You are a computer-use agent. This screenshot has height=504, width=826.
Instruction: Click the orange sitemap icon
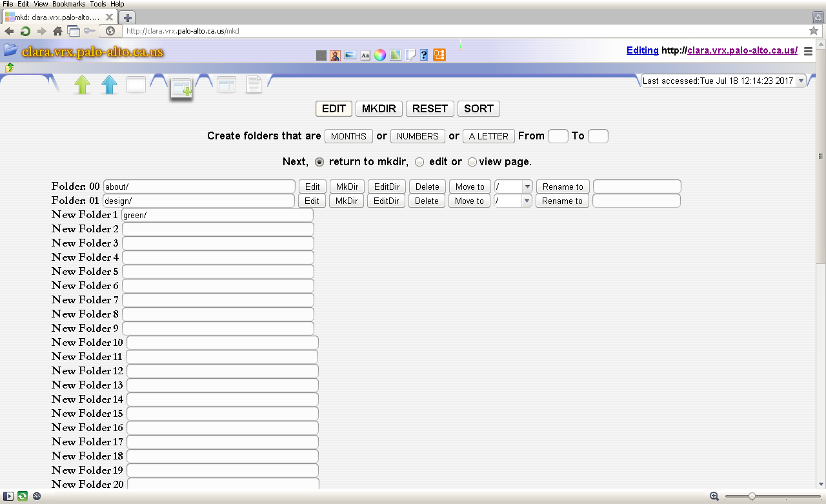click(439, 55)
